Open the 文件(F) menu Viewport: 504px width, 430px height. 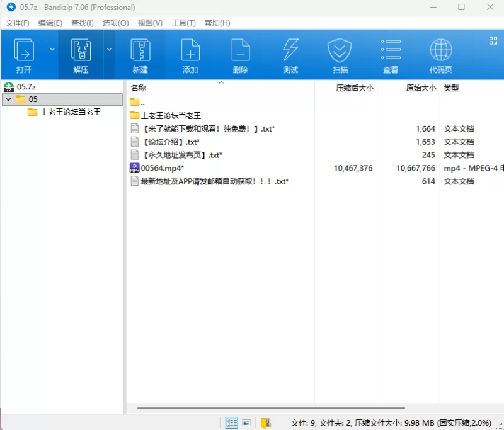point(18,23)
